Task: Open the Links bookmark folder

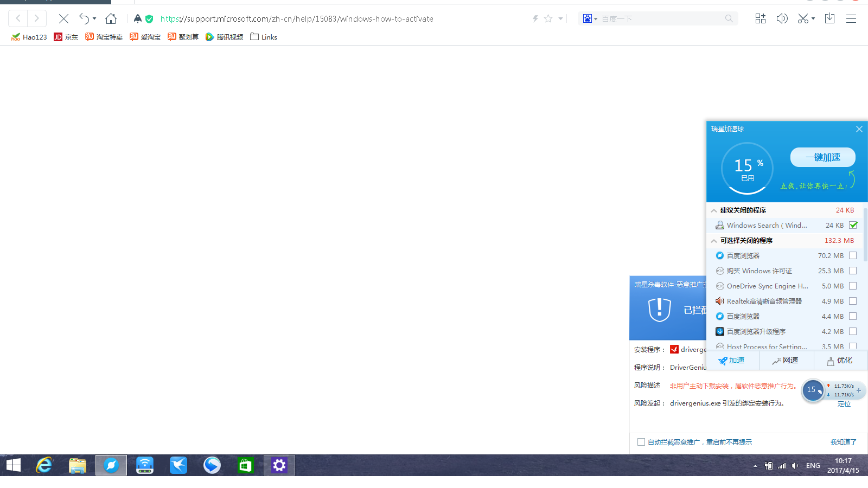Action: point(264,37)
